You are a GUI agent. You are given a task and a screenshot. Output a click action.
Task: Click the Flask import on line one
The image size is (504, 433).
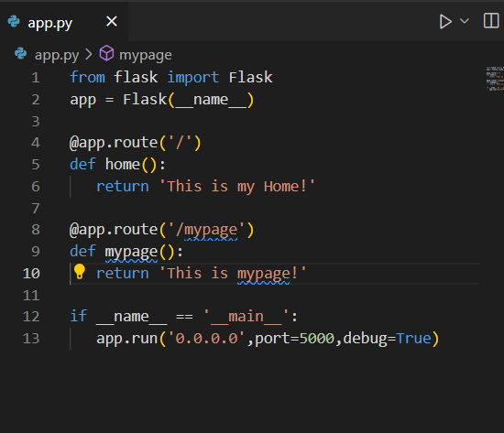[x=250, y=78]
